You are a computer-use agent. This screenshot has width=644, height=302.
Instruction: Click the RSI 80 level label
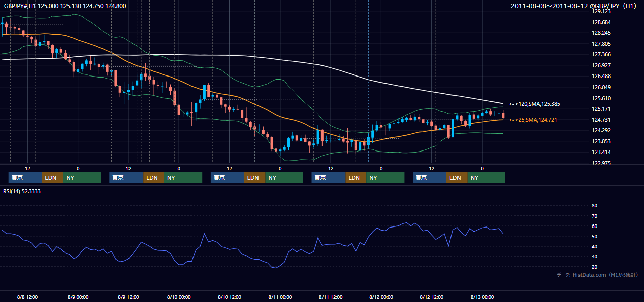pos(594,206)
